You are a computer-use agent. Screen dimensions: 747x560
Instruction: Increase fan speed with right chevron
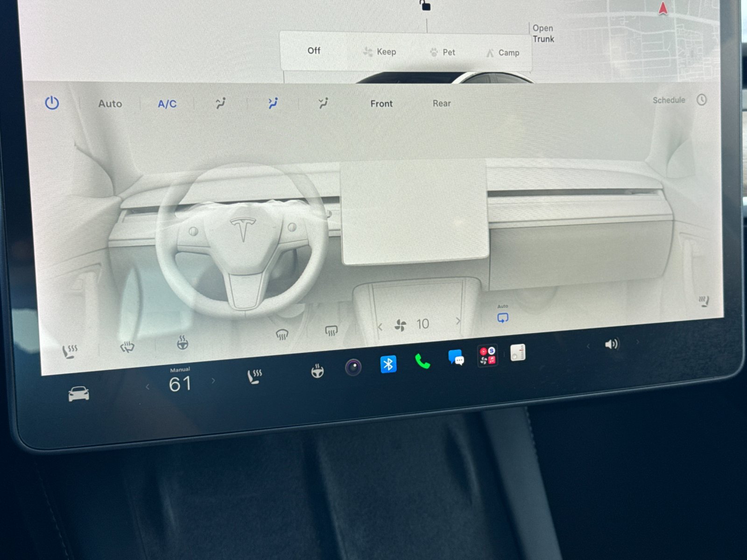pyautogui.click(x=458, y=321)
